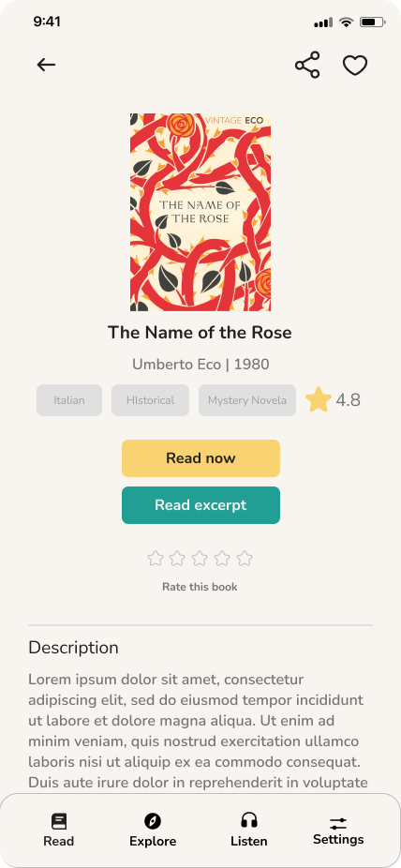Rate the book two stars

pos(177,558)
